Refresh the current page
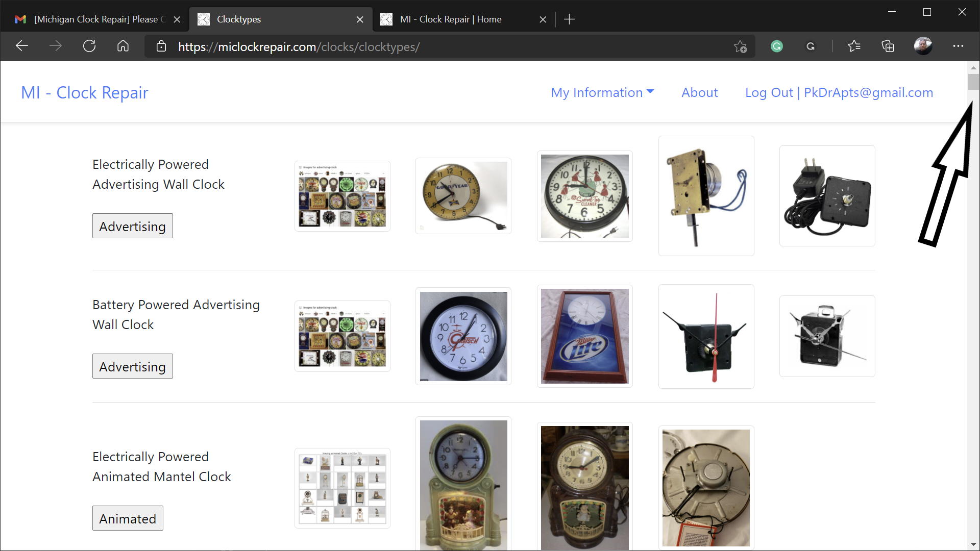980x551 pixels. click(x=89, y=46)
